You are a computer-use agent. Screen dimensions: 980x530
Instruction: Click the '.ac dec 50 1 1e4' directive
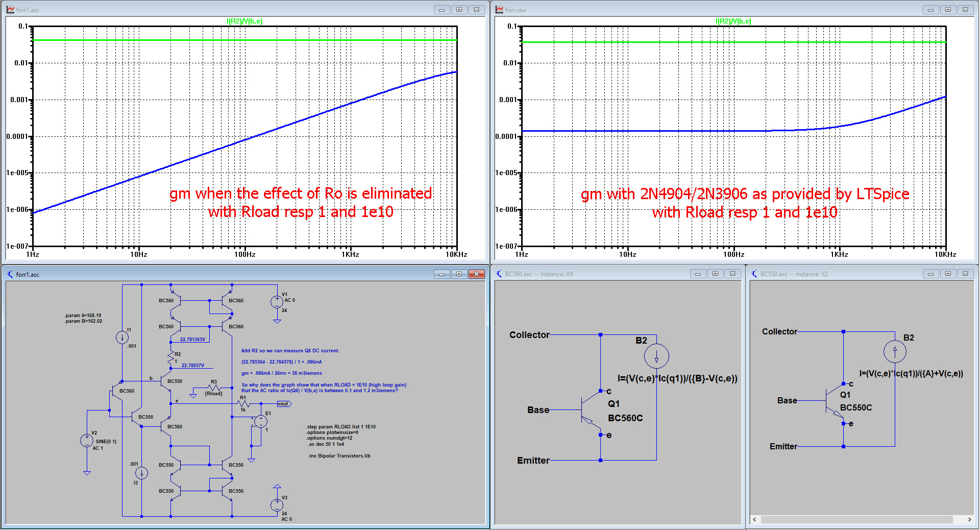click(326, 444)
